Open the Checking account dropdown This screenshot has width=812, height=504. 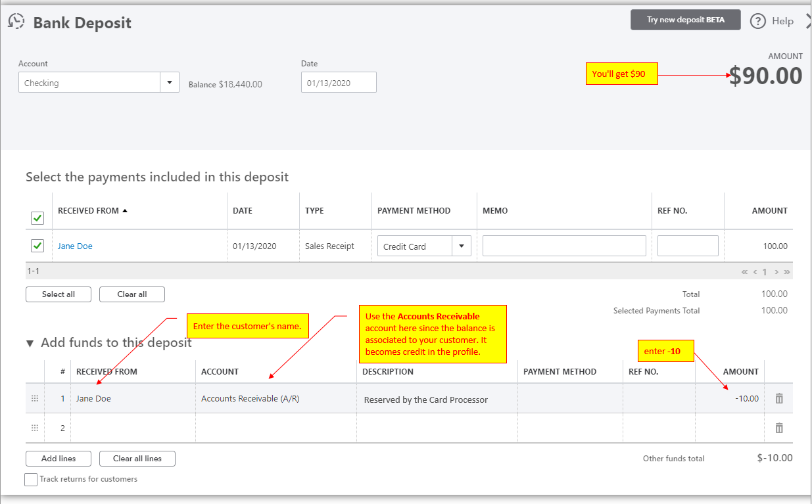(170, 83)
